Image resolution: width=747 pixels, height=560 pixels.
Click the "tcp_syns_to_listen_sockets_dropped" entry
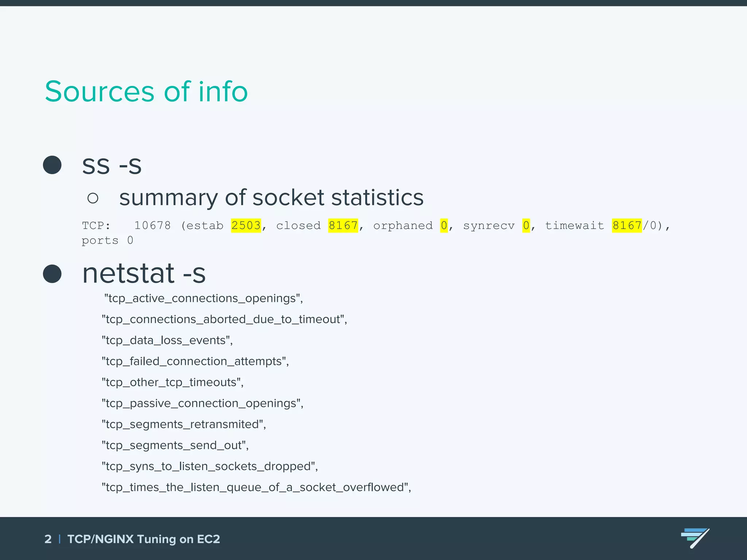pyautogui.click(x=210, y=466)
